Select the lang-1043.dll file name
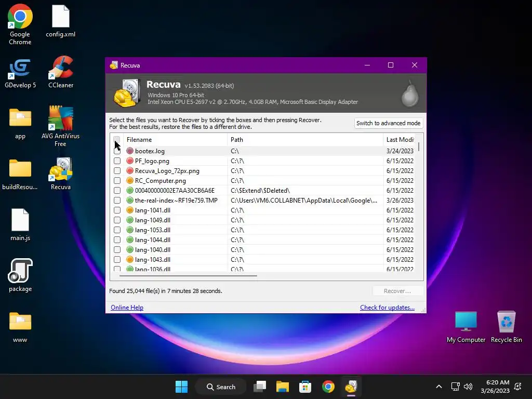The height and width of the screenshot is (399, 532). coord(153,260)
